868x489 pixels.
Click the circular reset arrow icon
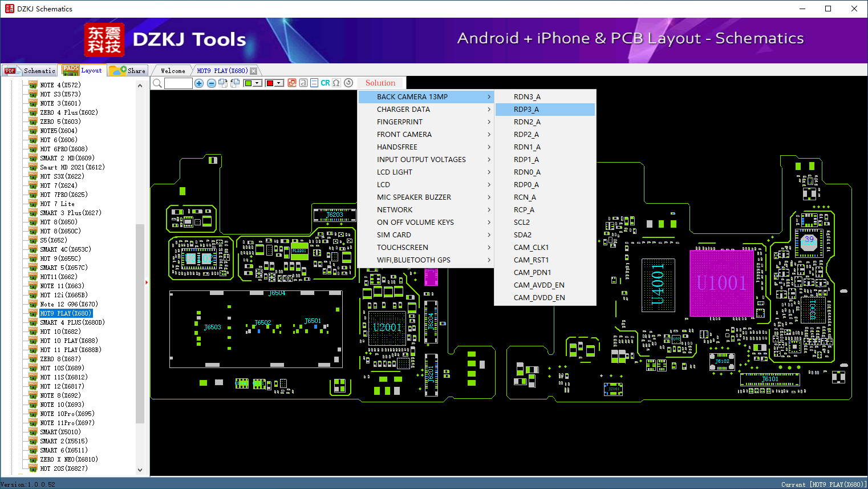[x=348, y=83]
